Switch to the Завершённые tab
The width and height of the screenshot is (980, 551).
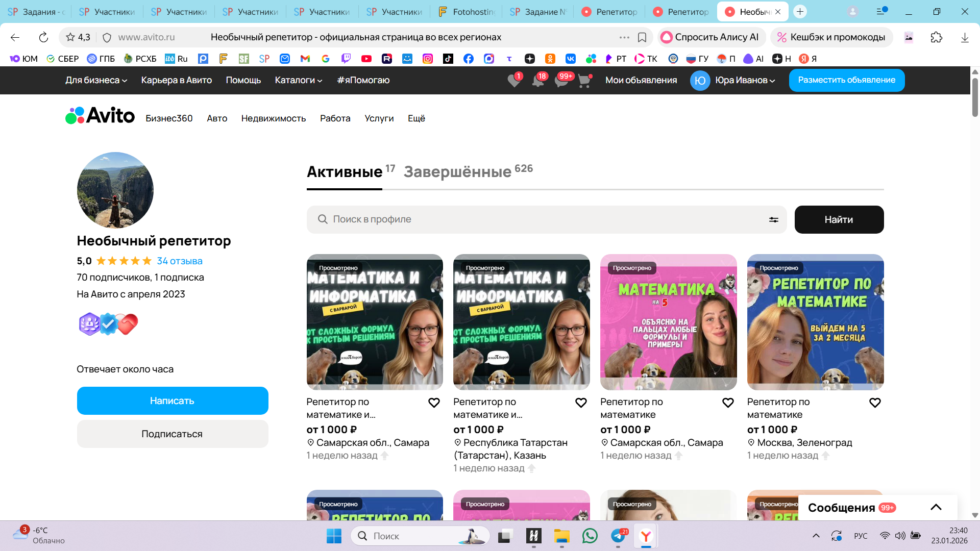[x=457, y=172]
